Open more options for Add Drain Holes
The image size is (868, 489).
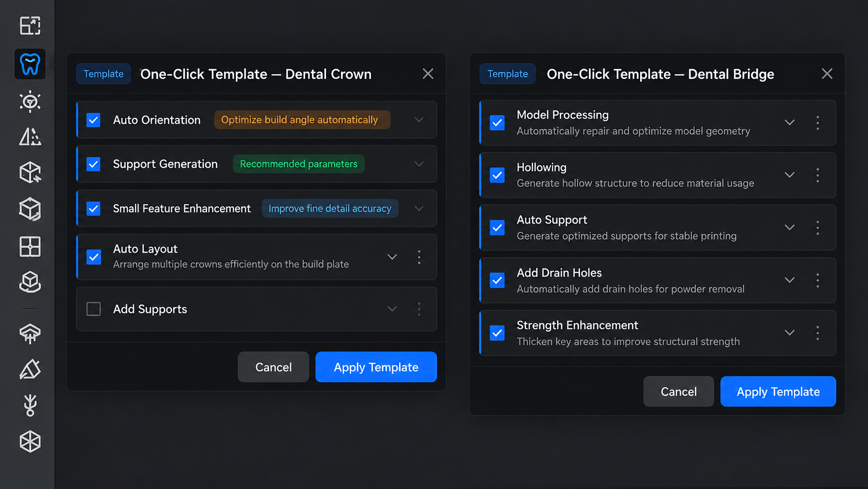818,281
